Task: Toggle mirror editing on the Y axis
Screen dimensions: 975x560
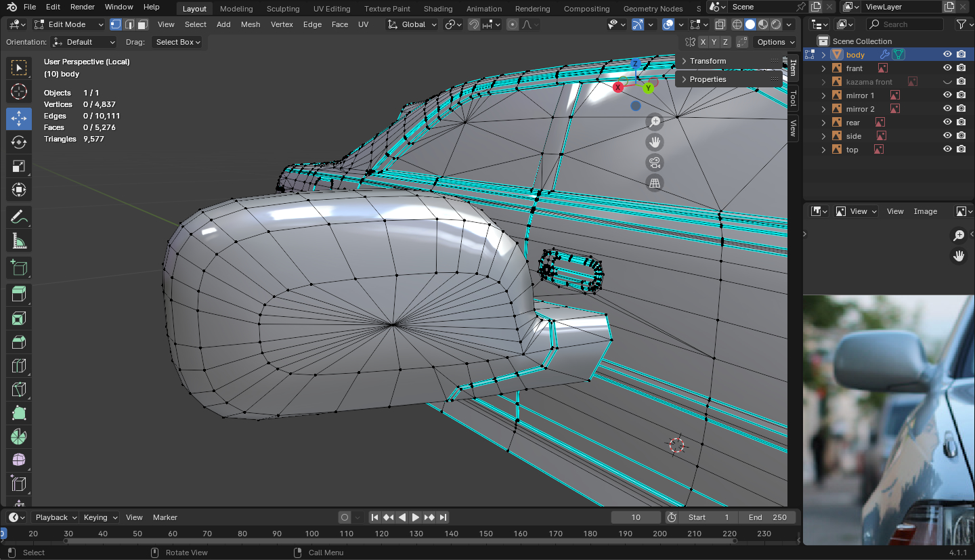Action: tap(714, 42)
